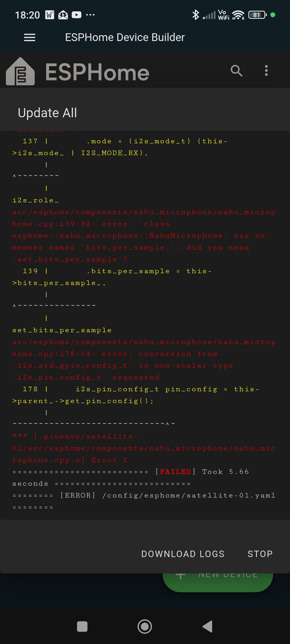Image resolution: width=290 pixels, height=644 pixels.
Task: Tap the Android home button
Action: [x=145, y=627]
